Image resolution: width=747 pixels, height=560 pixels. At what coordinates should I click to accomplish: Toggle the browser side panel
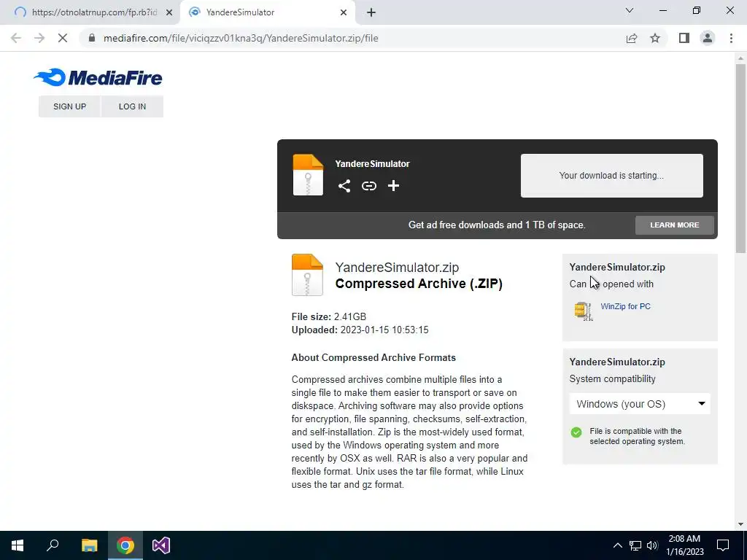click(684, 38)
